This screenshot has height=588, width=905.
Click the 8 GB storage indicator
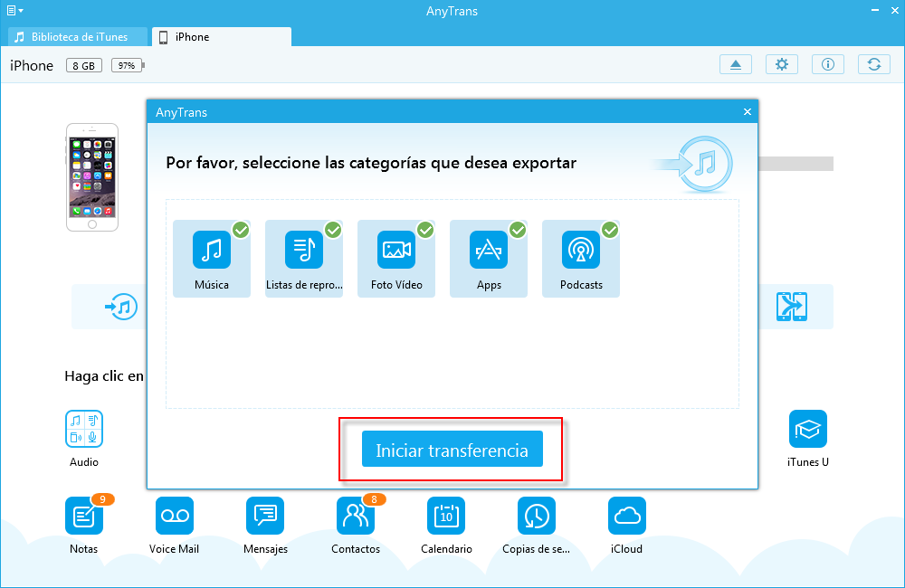point(84,65)
